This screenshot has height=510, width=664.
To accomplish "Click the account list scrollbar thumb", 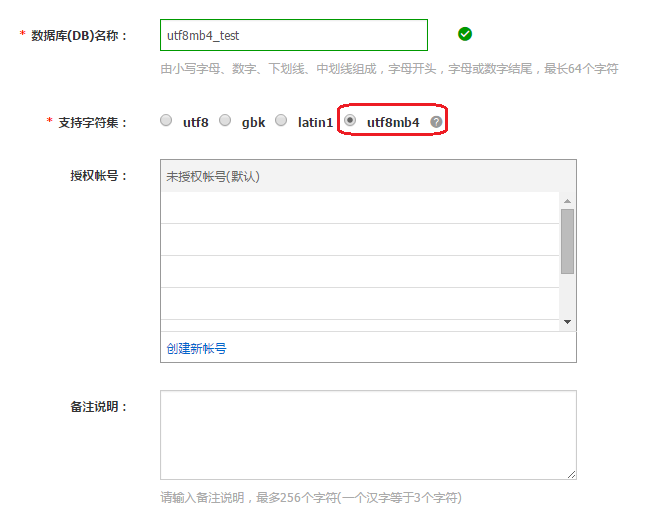I will tap(567, 241).
